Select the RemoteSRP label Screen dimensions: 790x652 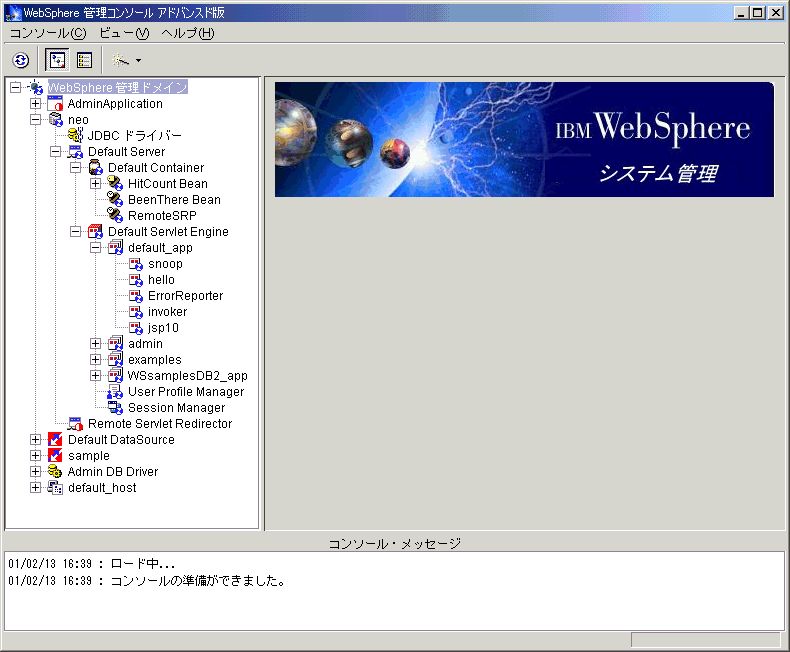click(x=162, y=216)
